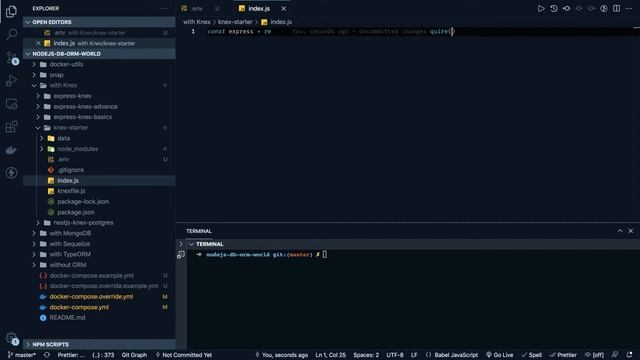640x360 pixels.
Task: Click Ln 1, Col 25 go-to-line
Action: [330, 355]
